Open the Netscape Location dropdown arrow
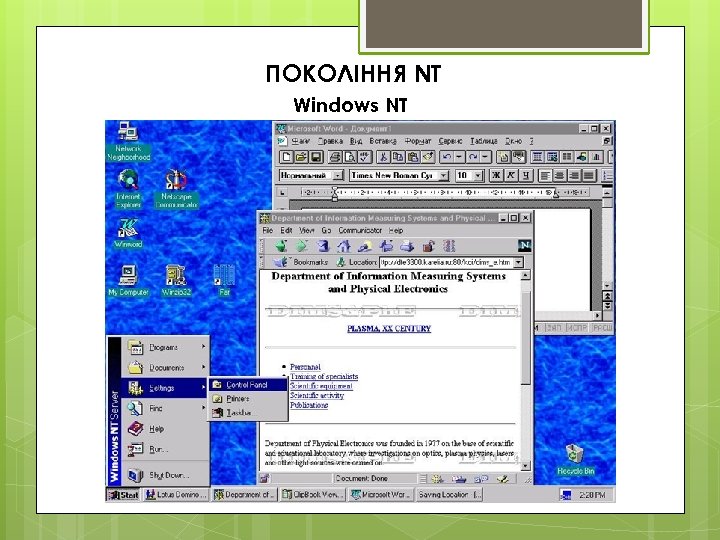Screen dimensions: 720x540 coord(518,262)
